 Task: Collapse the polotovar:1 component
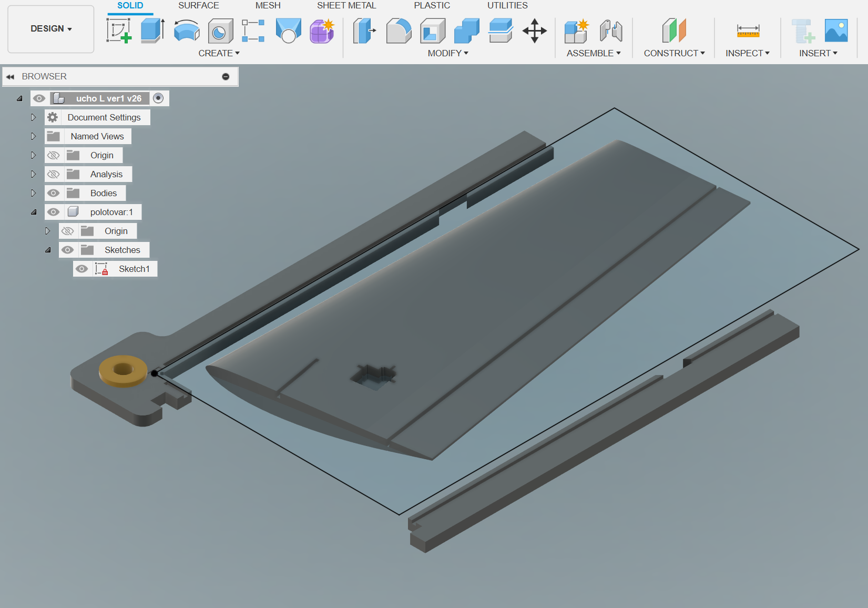point(34,212)
